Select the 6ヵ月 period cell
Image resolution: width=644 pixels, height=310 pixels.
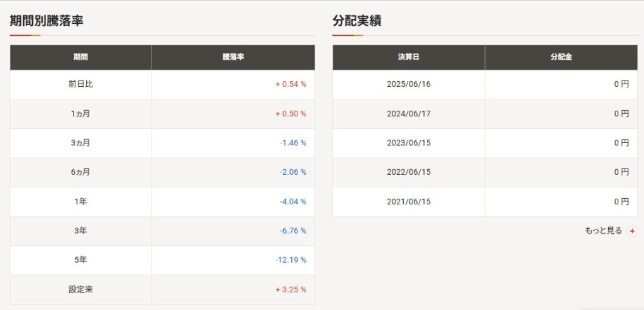(80, 172)
